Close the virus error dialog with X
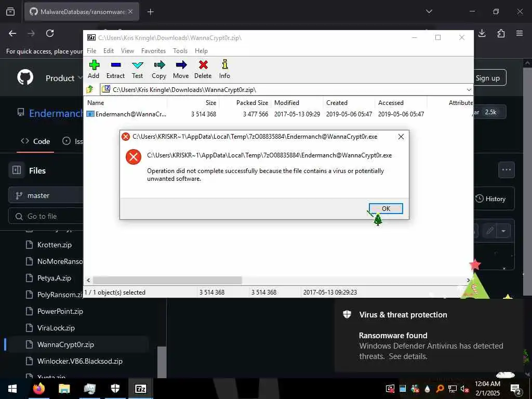 pos(401,137)
